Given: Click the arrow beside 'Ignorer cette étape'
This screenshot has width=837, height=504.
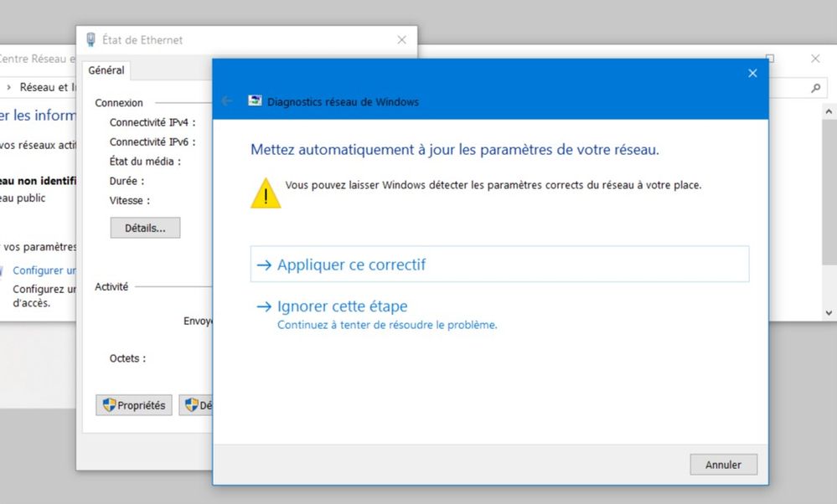Looking at the screenshot, I should pos(264,306).
